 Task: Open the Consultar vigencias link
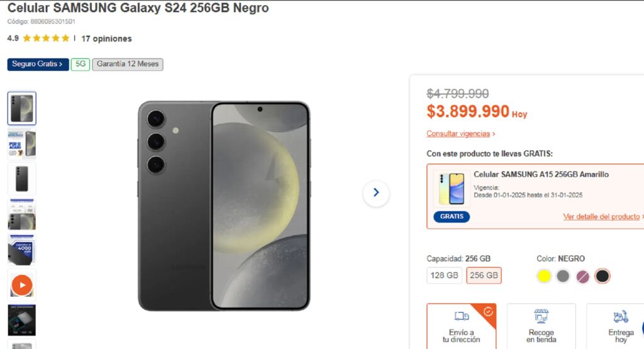[460, 134]
